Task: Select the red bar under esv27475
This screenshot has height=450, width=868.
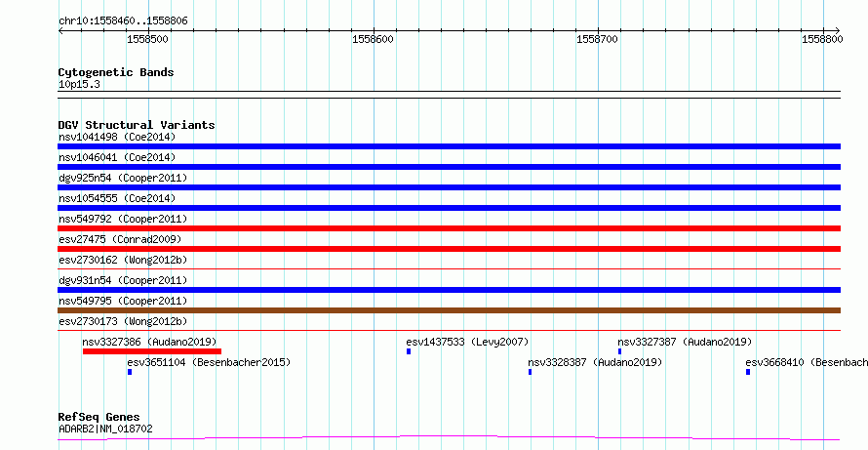Action: coord(449,249)
